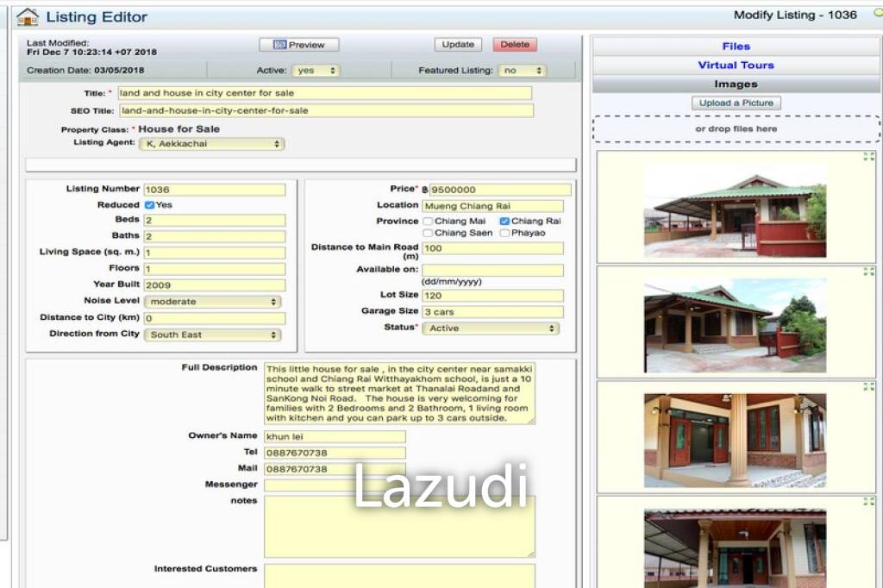Click the Full Description text area
The width and height of the screenshot is (883, 588).
click(400, 394)
